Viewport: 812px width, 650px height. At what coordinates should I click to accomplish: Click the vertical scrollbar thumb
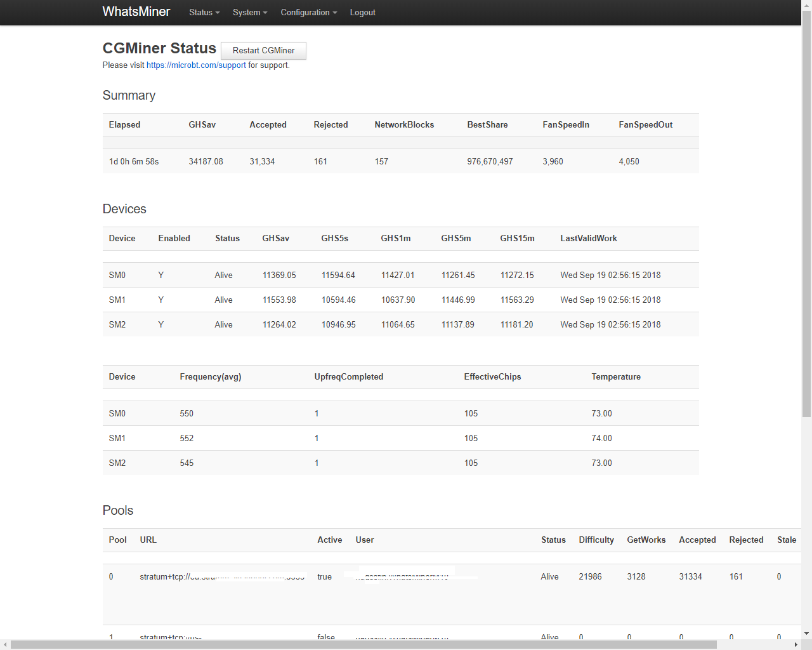[806, 214]
